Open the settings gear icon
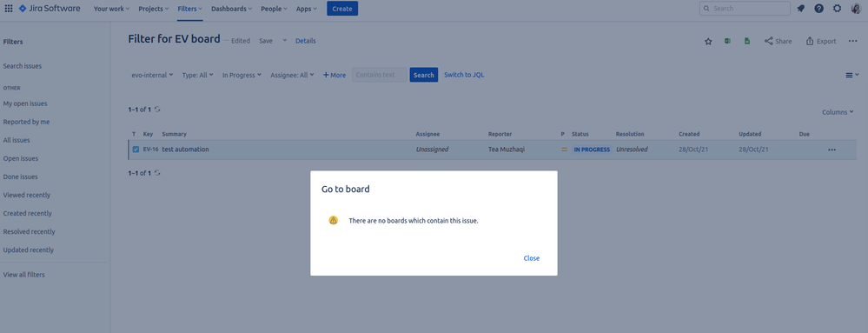The width and height of the screenshot is (868, 333). [837, 9]
